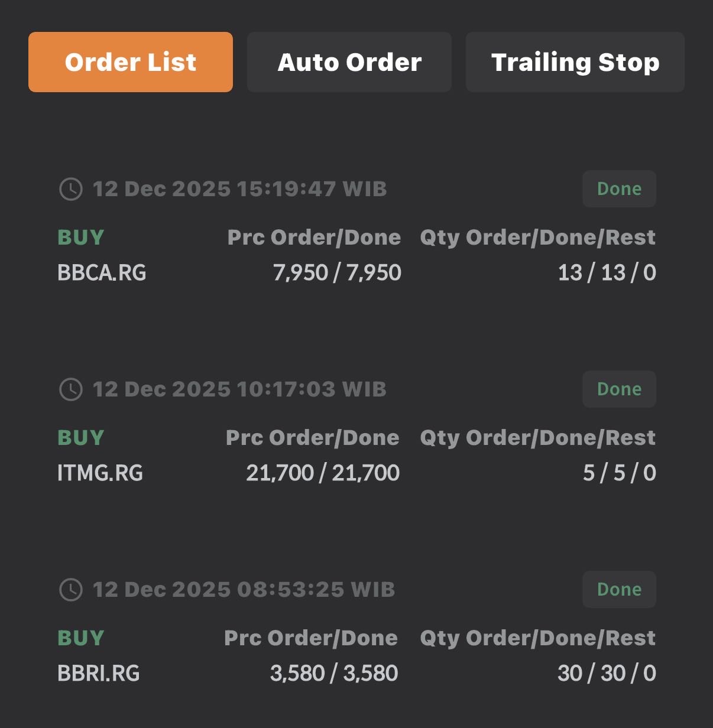The image size is (713, 728).
Task: Select the Trailing Stop tab
Action: tap(575, 62)
